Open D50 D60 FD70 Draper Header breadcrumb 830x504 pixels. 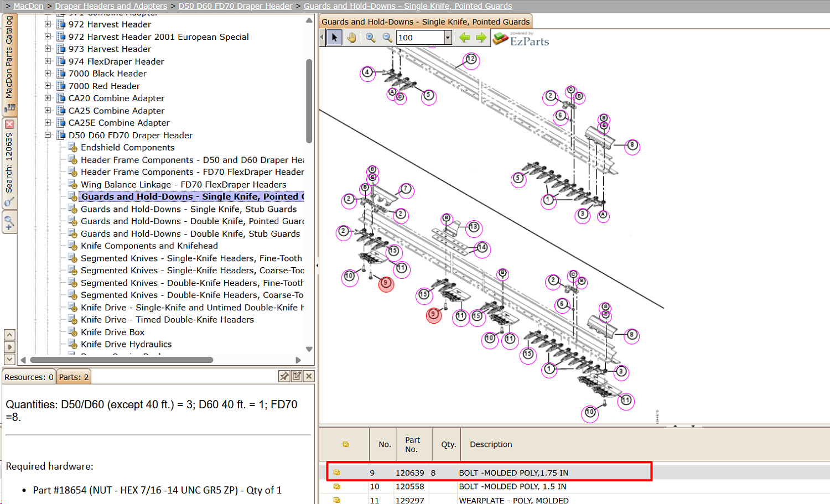(x=235, y=6)
